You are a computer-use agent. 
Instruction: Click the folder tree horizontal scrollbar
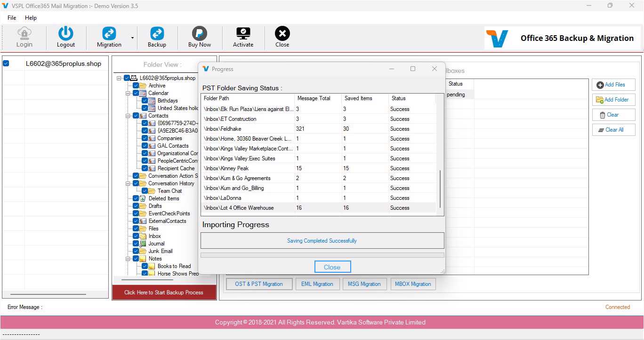(147, 280)
